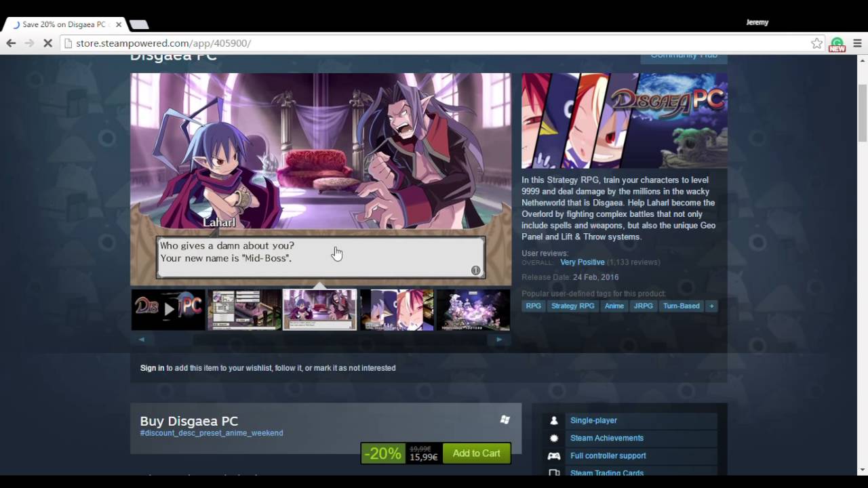The image size is (868, 488).
Task: Click the Anime tag
Action: pos(614,306)
